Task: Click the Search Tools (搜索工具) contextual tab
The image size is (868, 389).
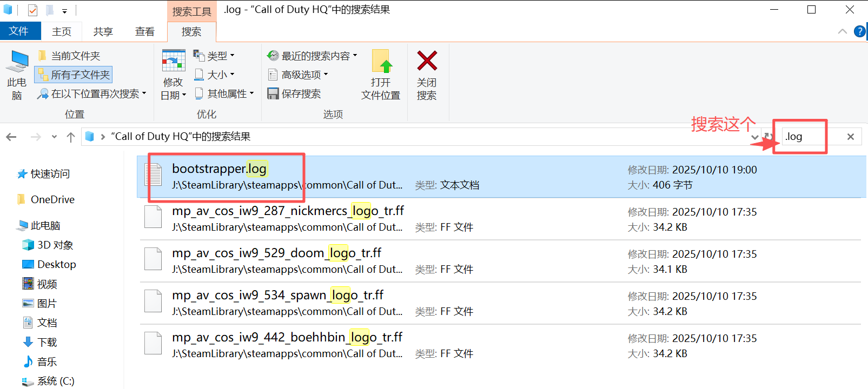Action: (x=191, y=11)
